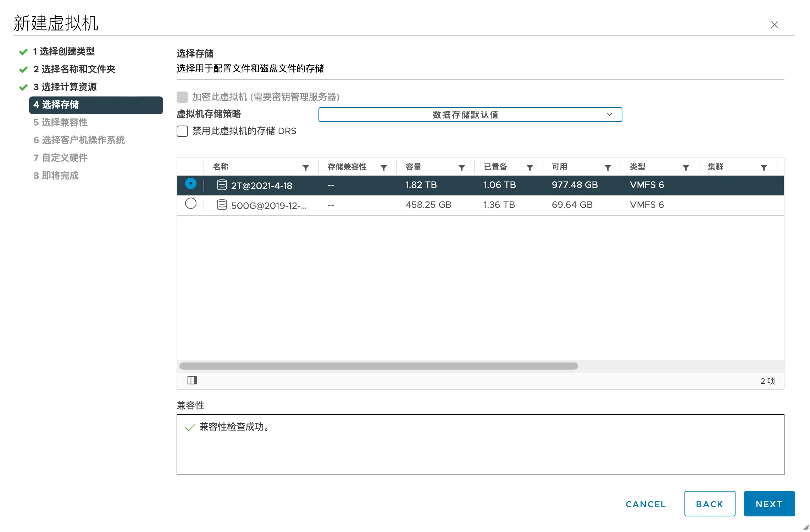Click 1.36 TB provisioned cell
810x532 pixels.
point(499,205)
